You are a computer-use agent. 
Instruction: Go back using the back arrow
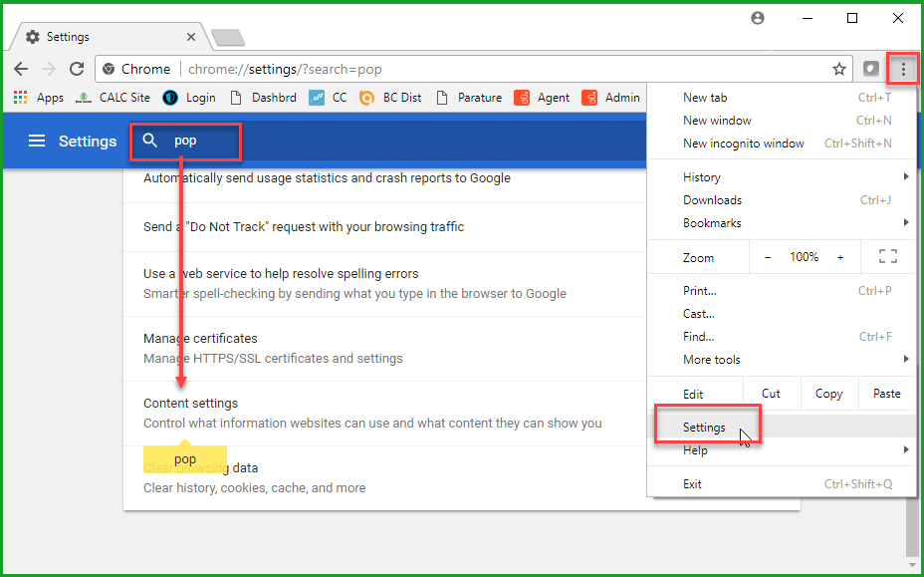21,70
